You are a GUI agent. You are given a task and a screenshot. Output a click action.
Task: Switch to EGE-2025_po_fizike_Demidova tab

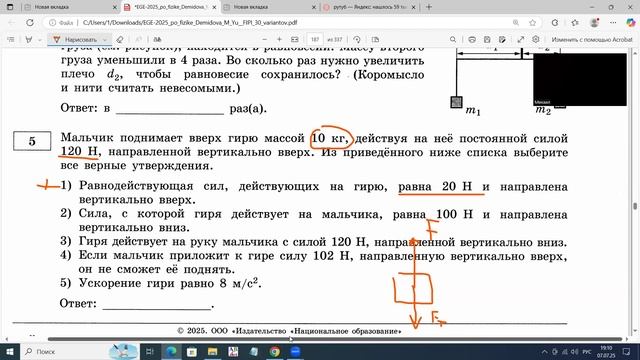coord(170,7)
